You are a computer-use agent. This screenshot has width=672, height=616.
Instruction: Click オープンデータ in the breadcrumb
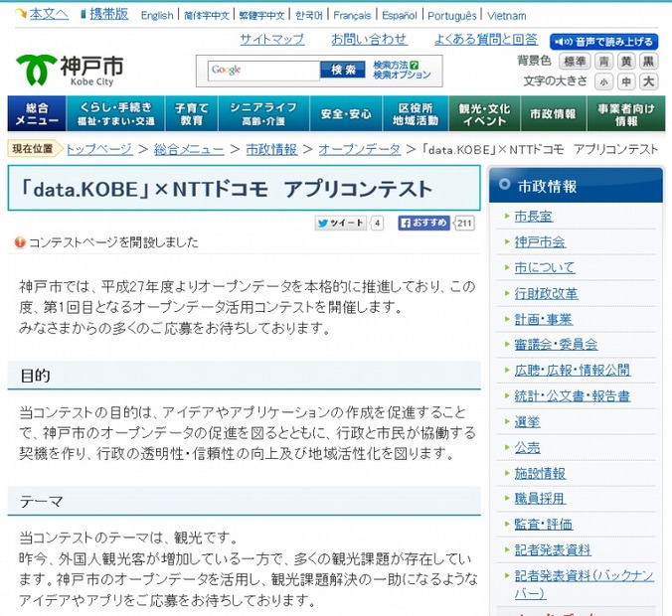coord(360,149)
